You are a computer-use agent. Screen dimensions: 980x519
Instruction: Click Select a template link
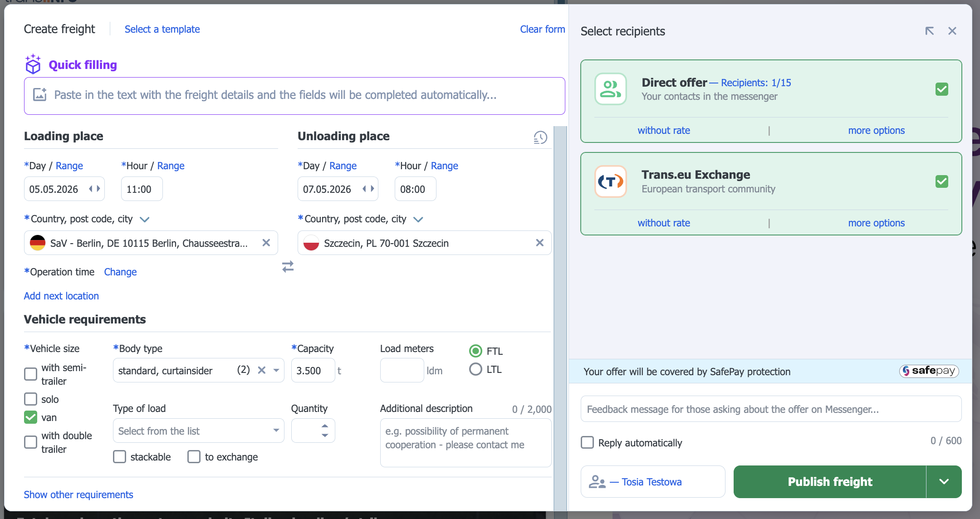(x=162, y=29)
